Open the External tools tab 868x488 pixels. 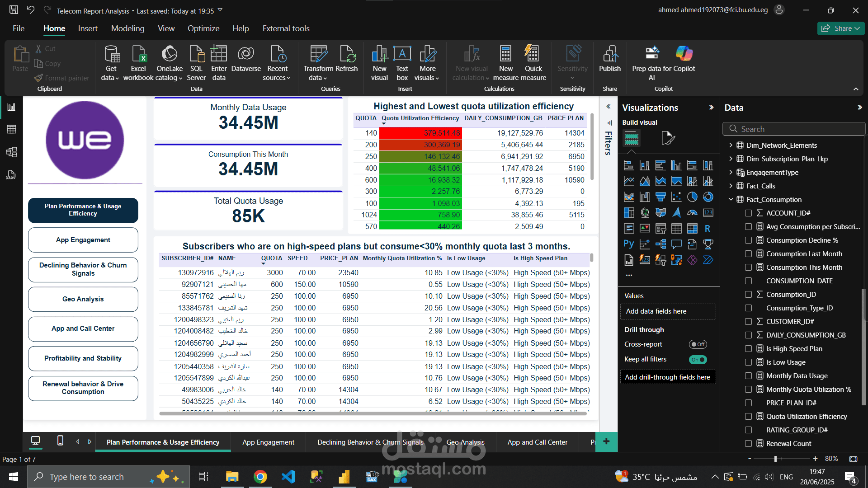pos(286,28)
